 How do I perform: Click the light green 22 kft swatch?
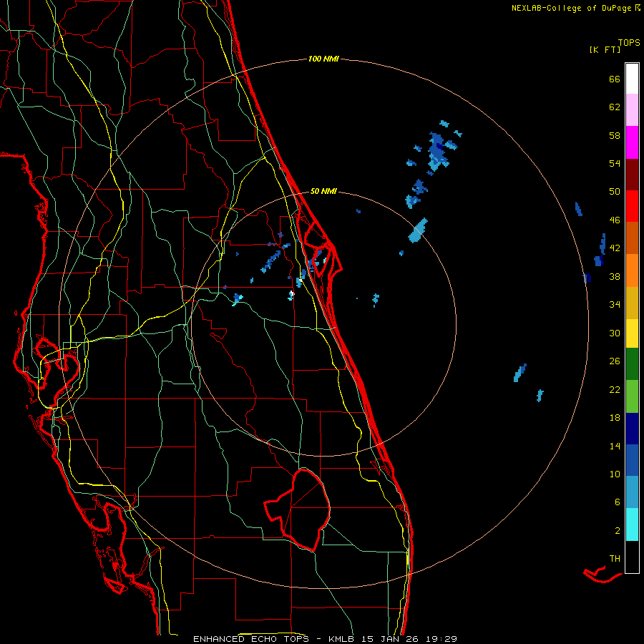(x=632, y=396)
